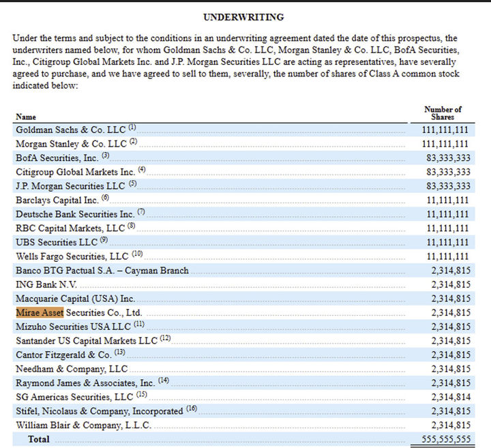Select the Number of Shares column header
The image size is (491, 448).
click(x=443, y=113)
